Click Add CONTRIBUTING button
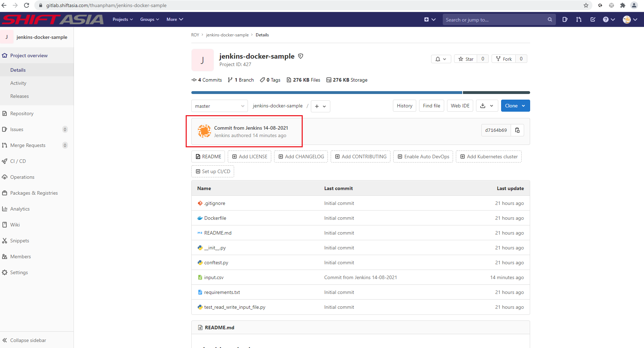The image size is (644, 348). click(x=360, y=157)
